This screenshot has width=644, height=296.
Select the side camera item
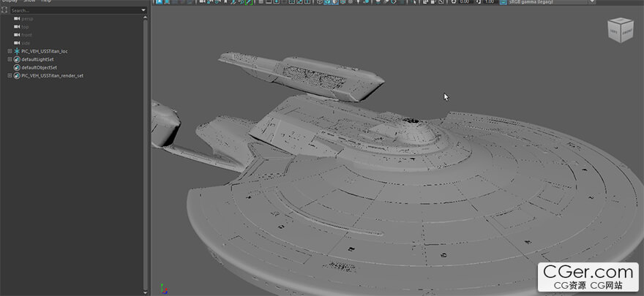click(x=26, y=43)
